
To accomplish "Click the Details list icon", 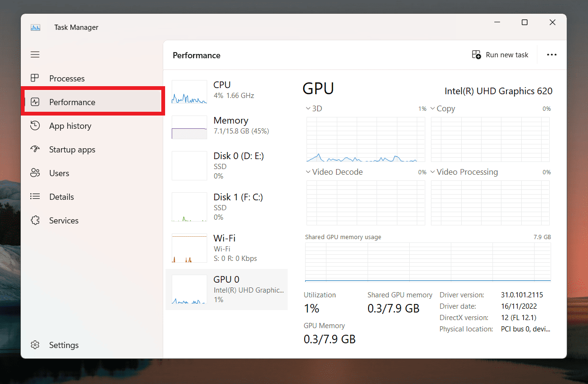I will coord(35,197).
